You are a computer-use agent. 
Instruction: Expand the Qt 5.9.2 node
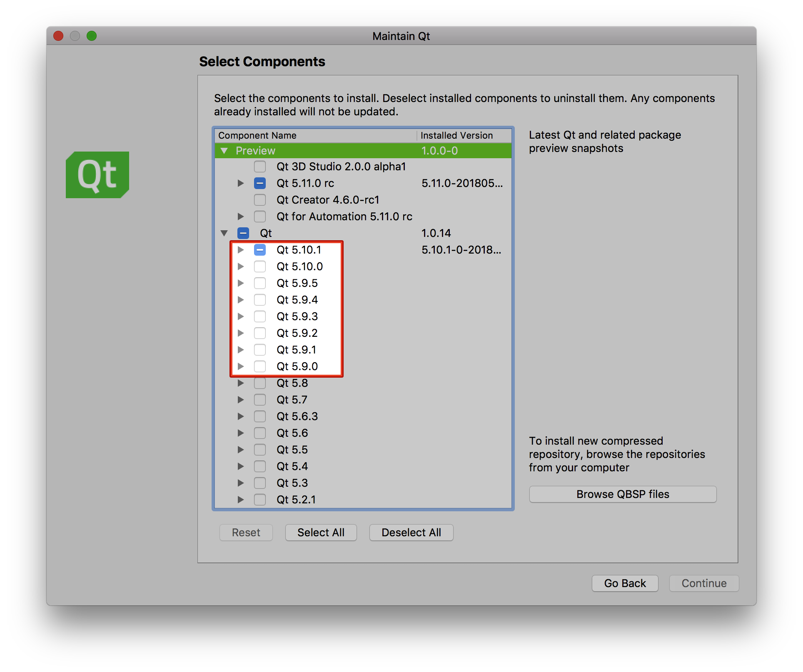[x=241, y=333]
